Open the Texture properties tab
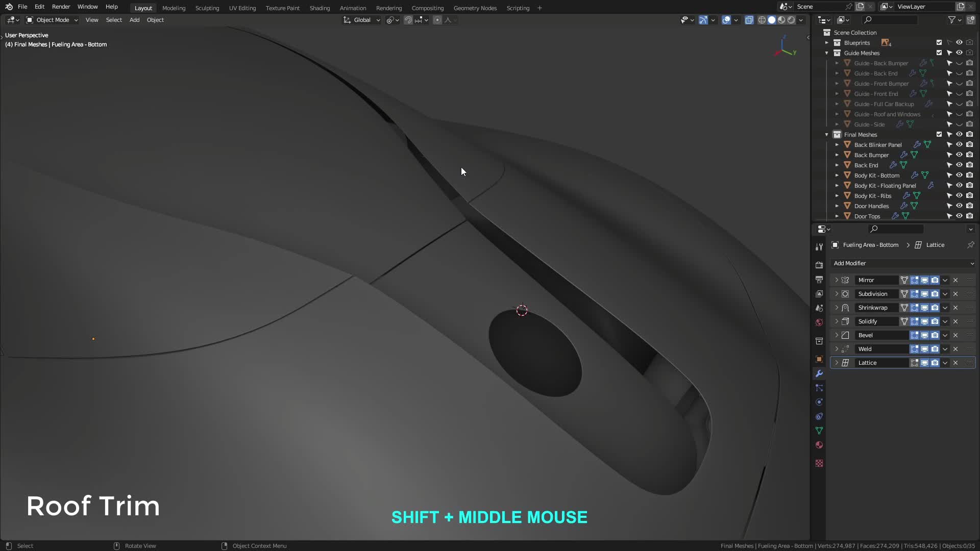 [x=819, y=463]
